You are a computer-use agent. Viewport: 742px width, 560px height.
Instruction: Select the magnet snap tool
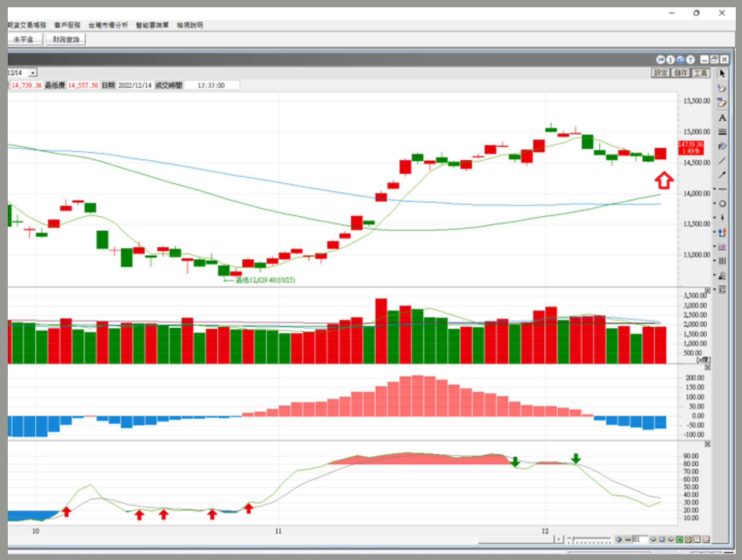[722, 232]
